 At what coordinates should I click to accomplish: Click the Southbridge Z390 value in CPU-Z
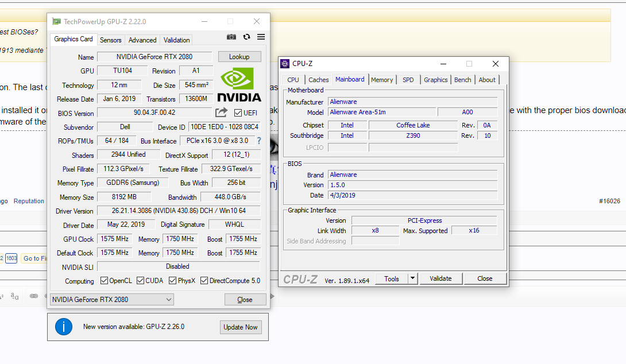pyautogui.click(x=413, y=135)
